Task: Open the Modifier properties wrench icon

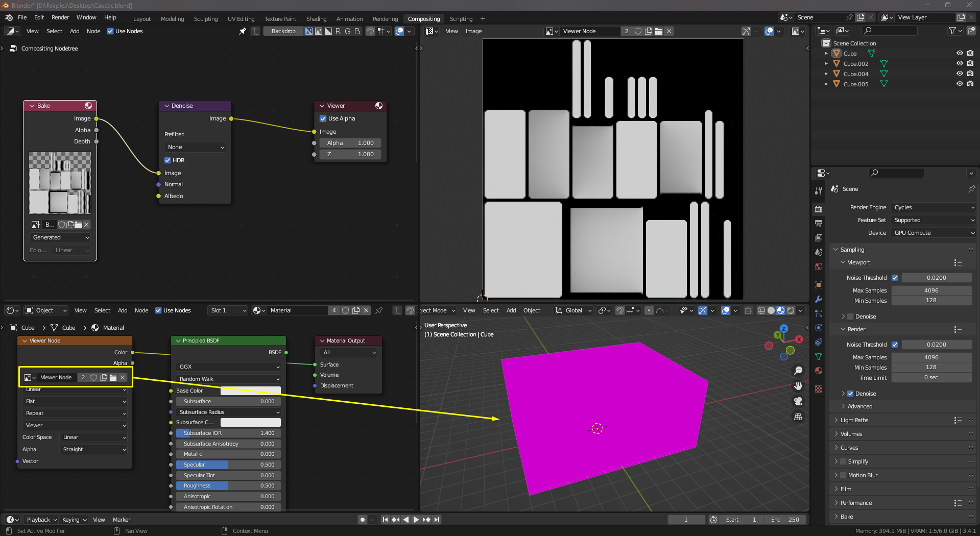Action: coord(819,299)
